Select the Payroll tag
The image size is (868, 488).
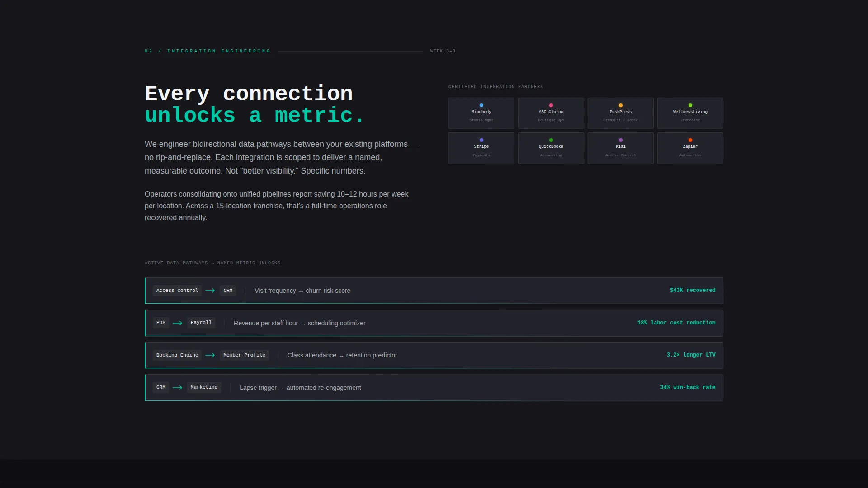201,323
